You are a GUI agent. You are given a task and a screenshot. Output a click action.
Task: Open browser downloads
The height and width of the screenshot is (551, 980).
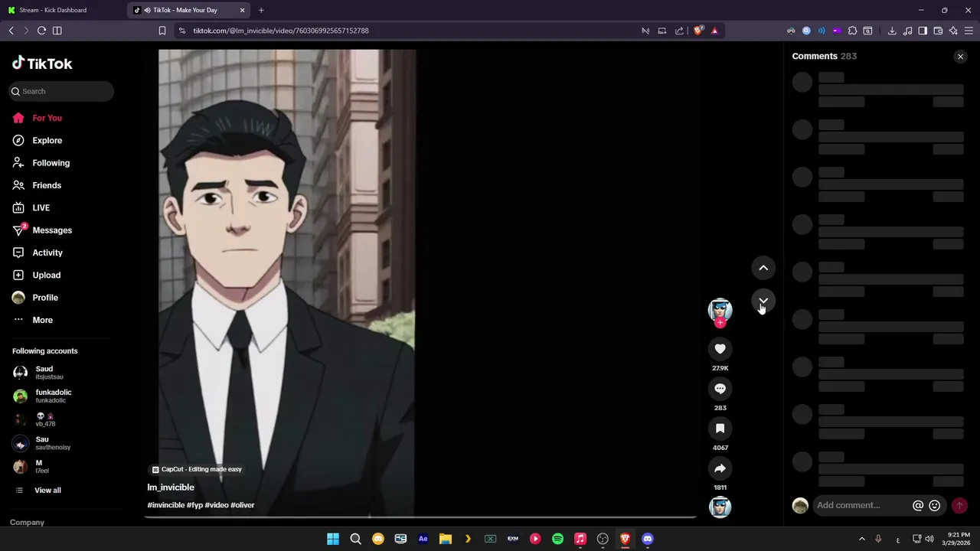892,31
